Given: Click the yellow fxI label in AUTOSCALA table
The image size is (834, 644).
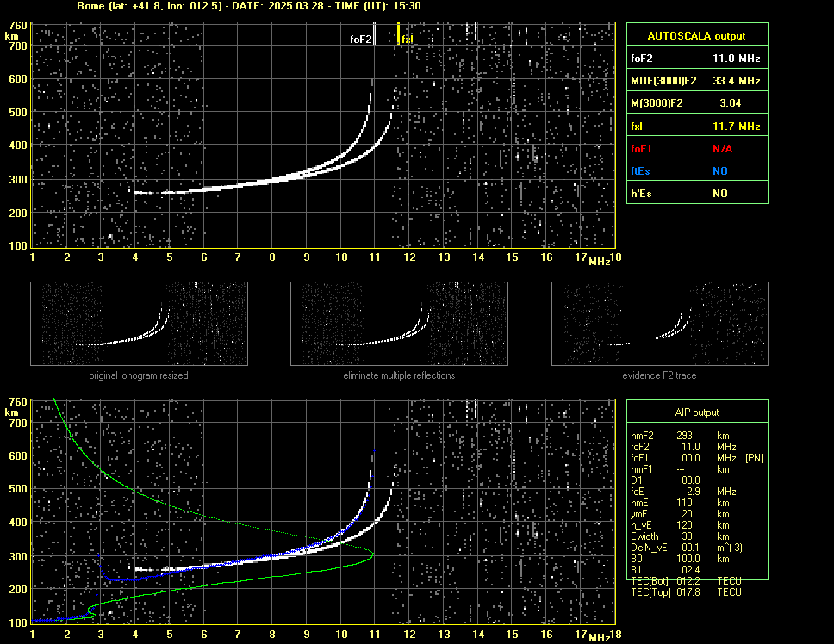Looking at the screenshot, I should [637, 127].
